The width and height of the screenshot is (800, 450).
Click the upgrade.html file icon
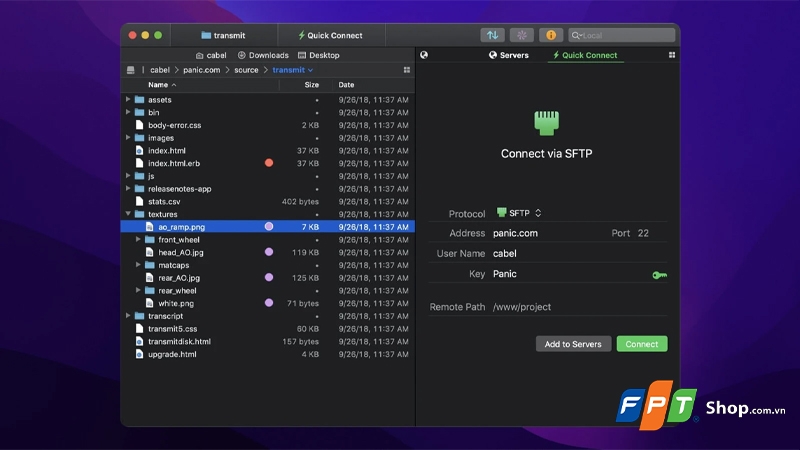tap(139, 354)
